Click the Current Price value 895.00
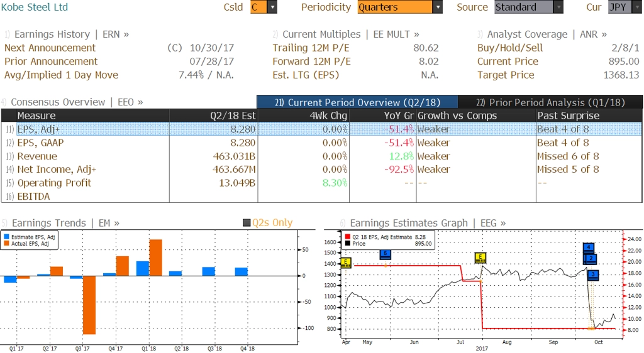Screen dimensions: 644x353 pos(624,62)
